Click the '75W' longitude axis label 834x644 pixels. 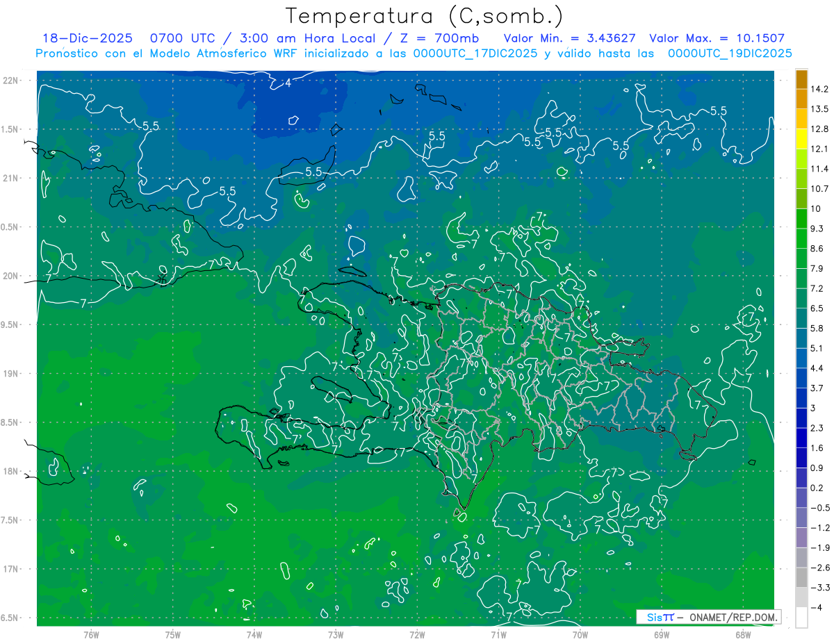pyautogui.click(x=173, y=634)
